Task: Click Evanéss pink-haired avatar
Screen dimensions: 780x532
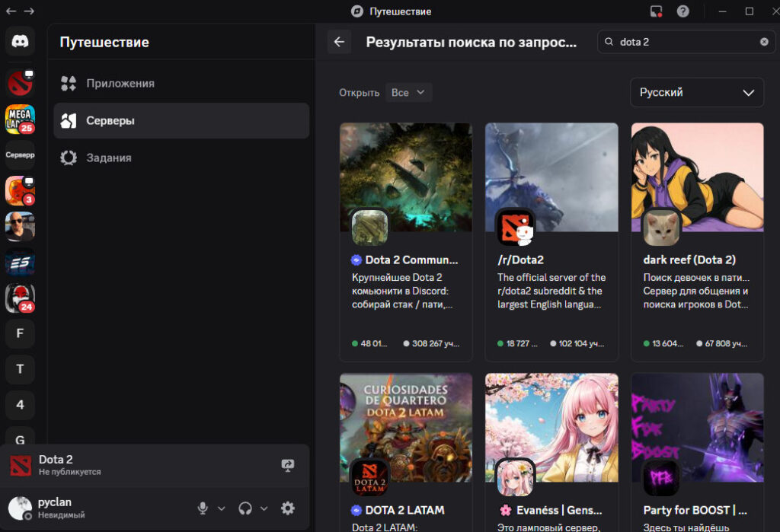Action: tap(516, 478)
